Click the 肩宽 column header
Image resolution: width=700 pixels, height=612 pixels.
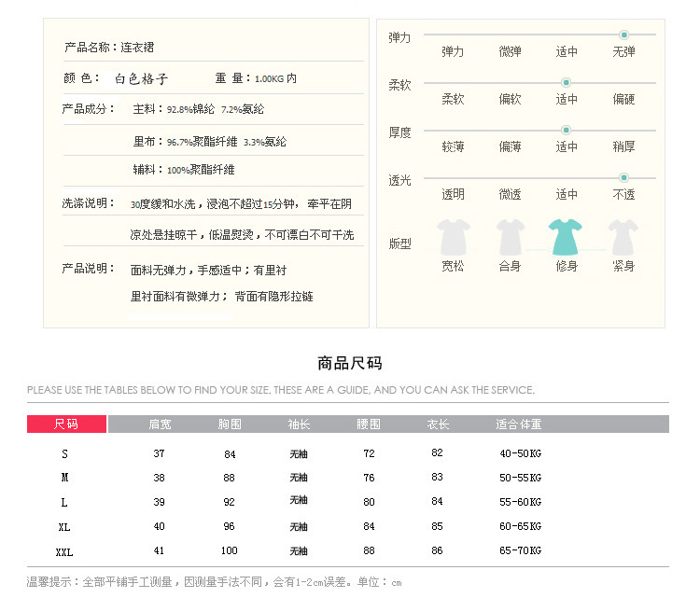click(x=160, y=424)
